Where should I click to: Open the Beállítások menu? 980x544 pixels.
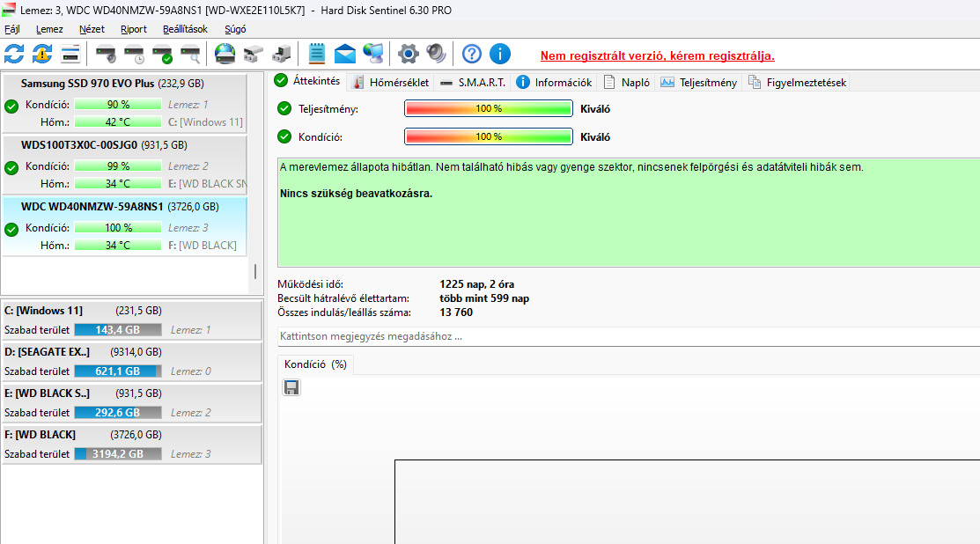(185, 29)
